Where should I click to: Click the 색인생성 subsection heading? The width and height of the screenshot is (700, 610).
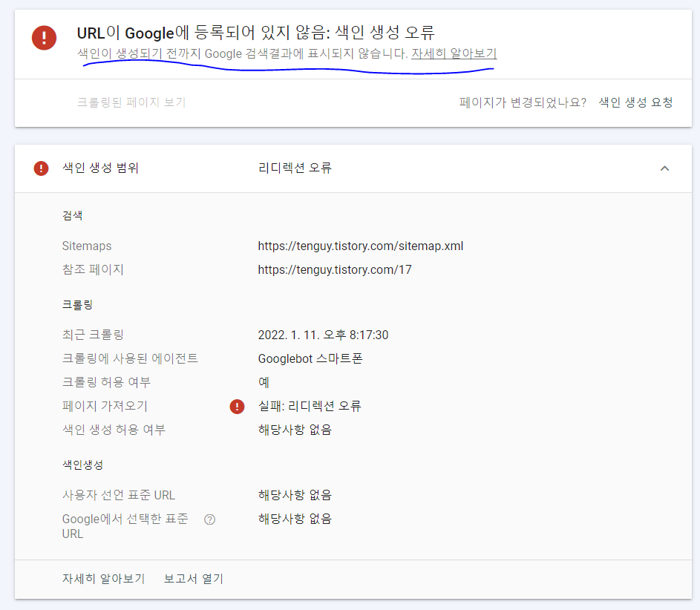click(82, 465)
